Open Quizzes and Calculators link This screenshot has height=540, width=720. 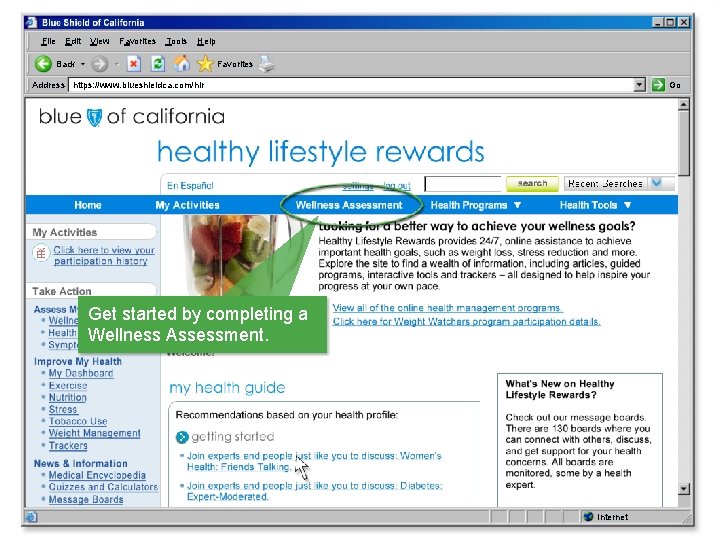(x=103, y=487)
